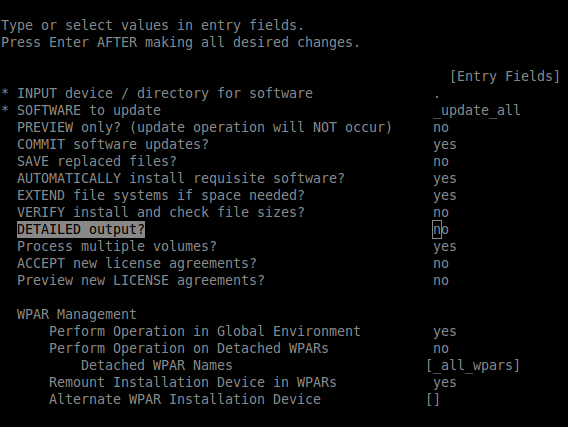Click Perform Operation on Detached WPARs label

click(x=189, y=349)
